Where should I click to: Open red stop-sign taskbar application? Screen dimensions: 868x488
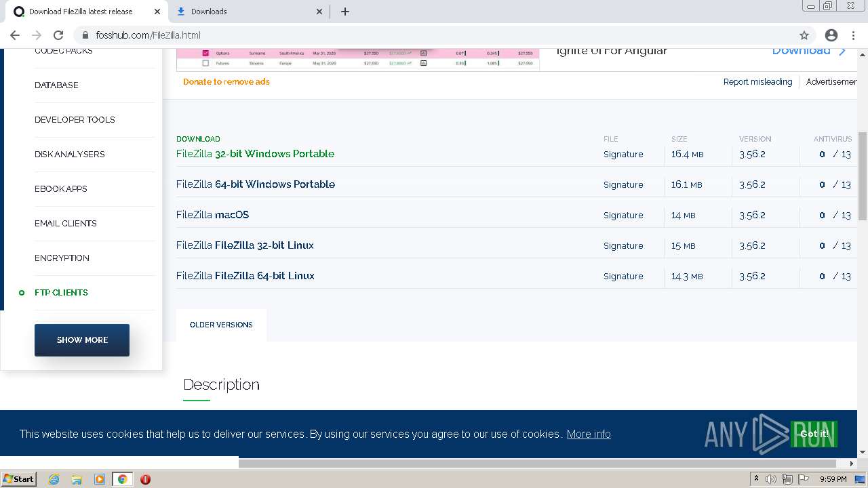pos(145,479)
